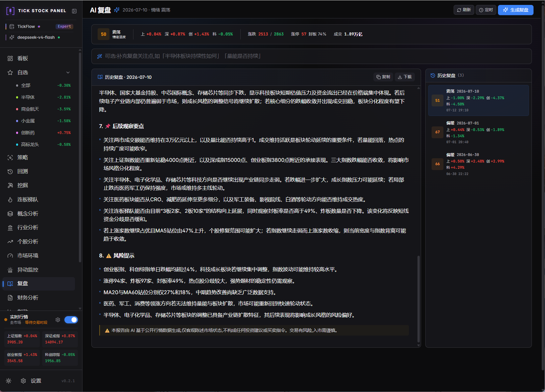Select 高标龙头 watchlist group
This screenshot has width=545, height=392.
point(43,144)
